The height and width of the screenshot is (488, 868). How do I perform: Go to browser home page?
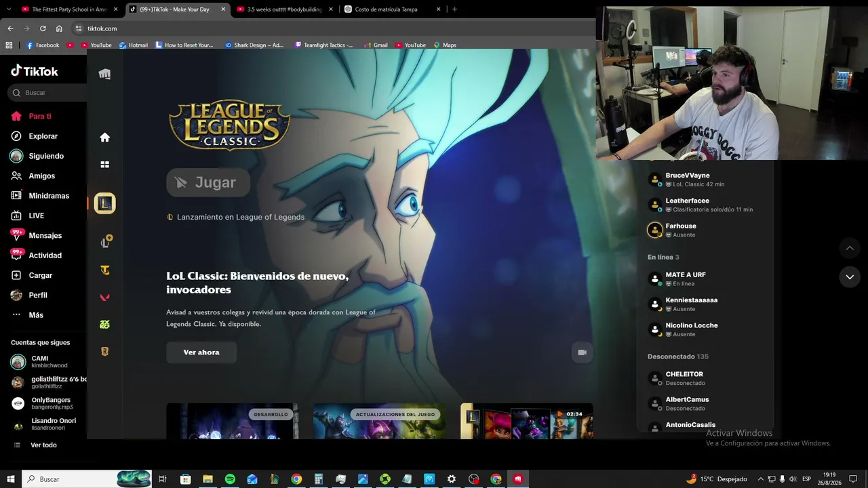pyautogui.click(x=59, y=28)
